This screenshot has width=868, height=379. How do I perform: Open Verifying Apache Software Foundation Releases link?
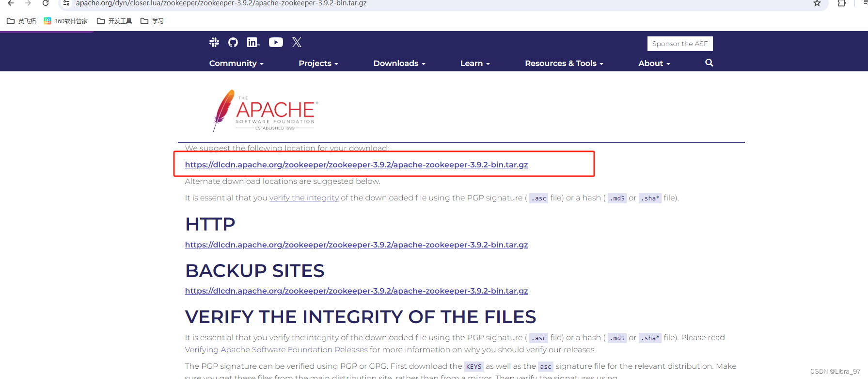click(276, 350)
